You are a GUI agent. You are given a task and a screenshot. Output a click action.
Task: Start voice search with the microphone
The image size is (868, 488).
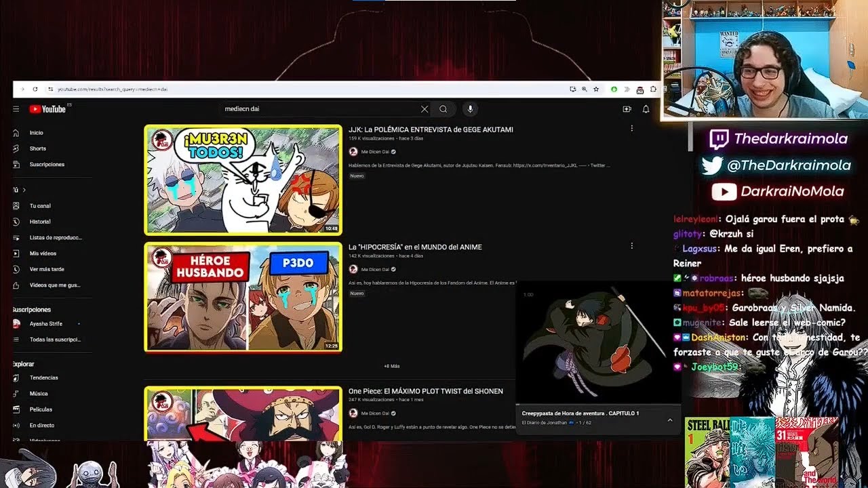coord(469,109)
